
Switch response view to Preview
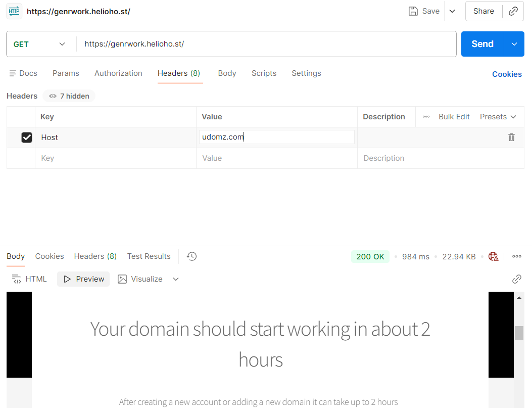(x=83, y=279)
